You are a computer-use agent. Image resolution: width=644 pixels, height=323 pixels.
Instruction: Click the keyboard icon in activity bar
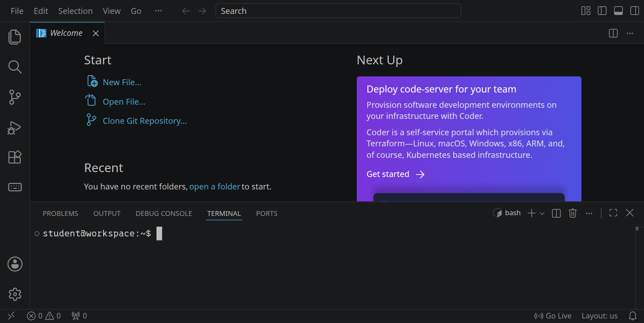(15, 187)
